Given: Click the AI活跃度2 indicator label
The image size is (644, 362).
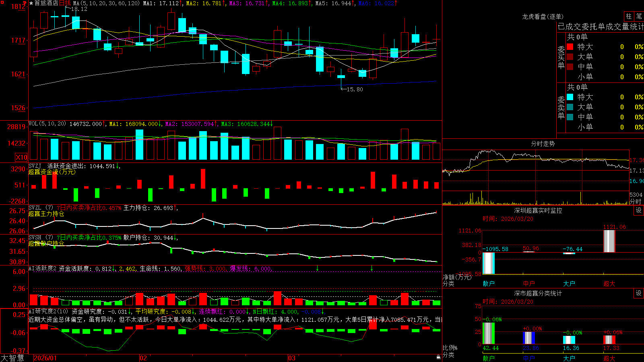Looking at the screenshot, I should (42, 268).
